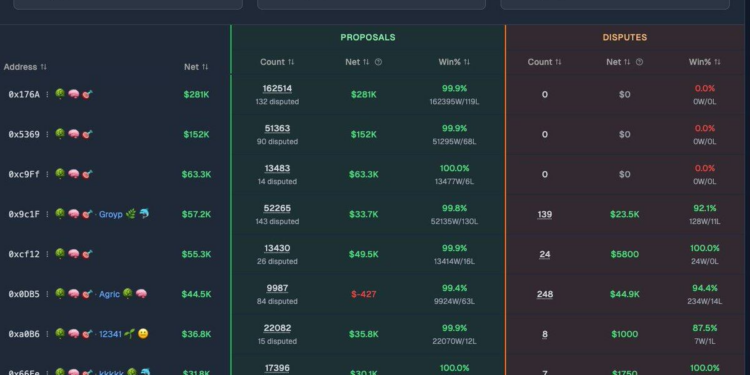The image size is (750, 375).
Task: Sort the table by Address column
Action: tap(25, 67)
